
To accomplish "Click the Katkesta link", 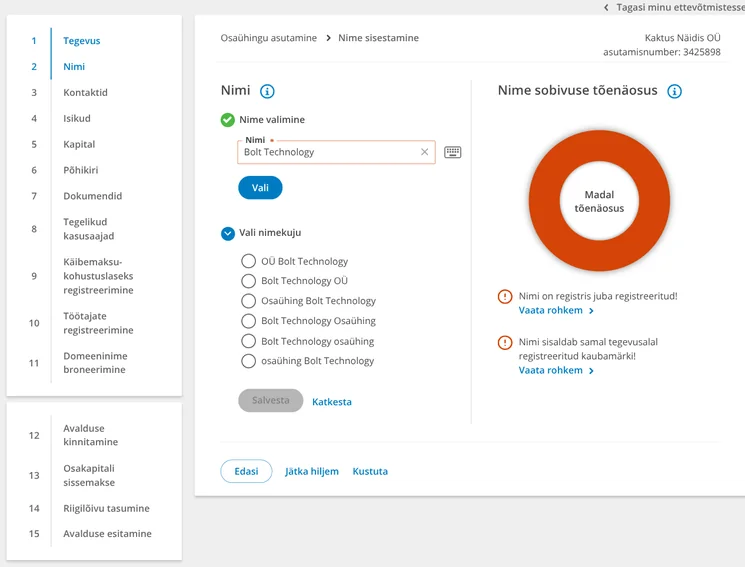I will [x=332, y=402].
